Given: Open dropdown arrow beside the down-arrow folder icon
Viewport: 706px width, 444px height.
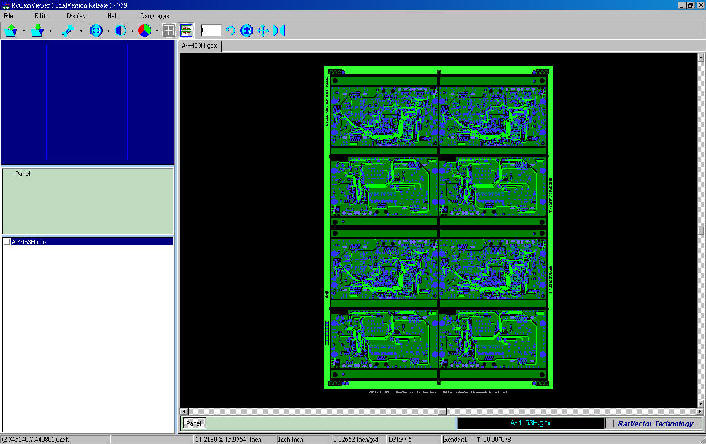Looking at the screenshot, I should [50, 31].
